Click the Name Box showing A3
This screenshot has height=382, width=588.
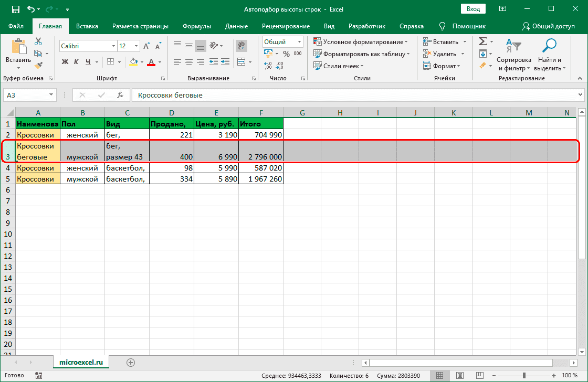pyautogui.click(x=25, y=95)
